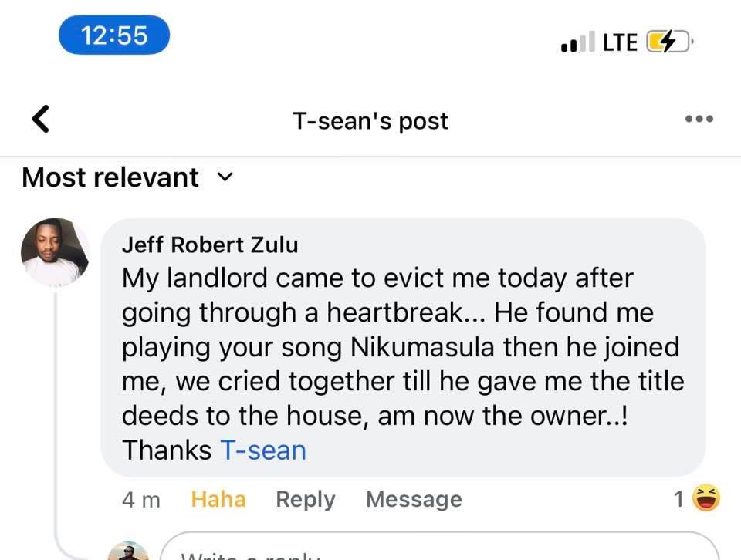
Task: Open Jeff Robert Zulu's profile picture
Action: click(x=56, y=252)
